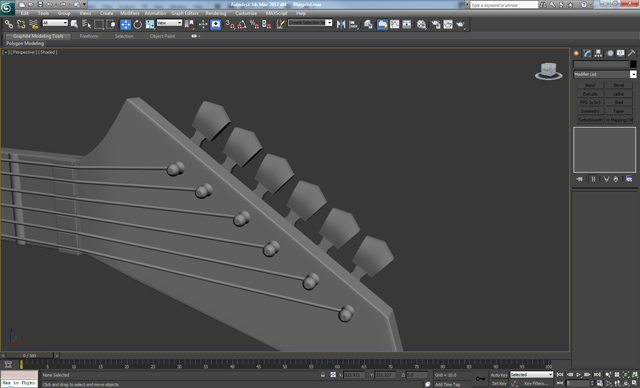Click Use Pivot Point Center icon
Image resolution: width=640 pixels, height=388 pixels.
pyautogui.click(x=189, y=24)
